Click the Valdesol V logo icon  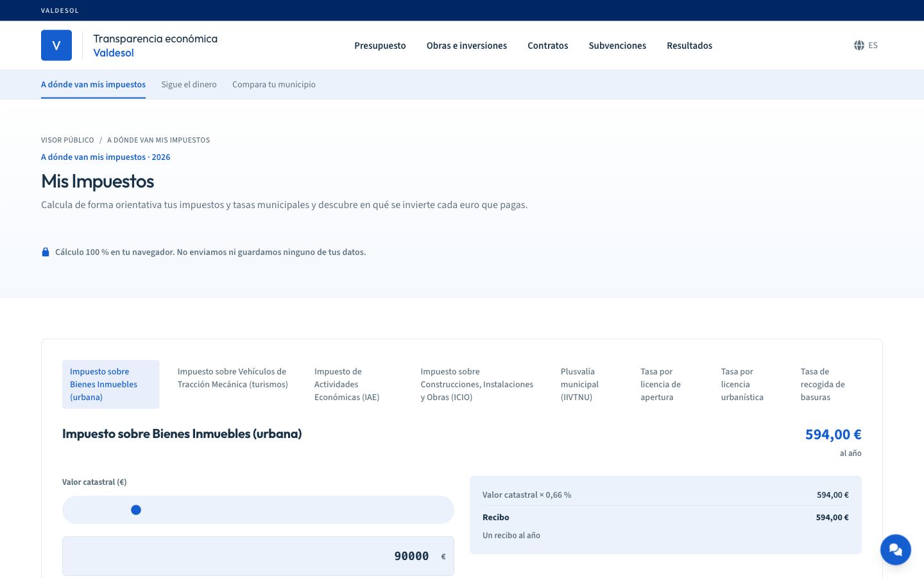pyautogui.click(x=56, y=46)
